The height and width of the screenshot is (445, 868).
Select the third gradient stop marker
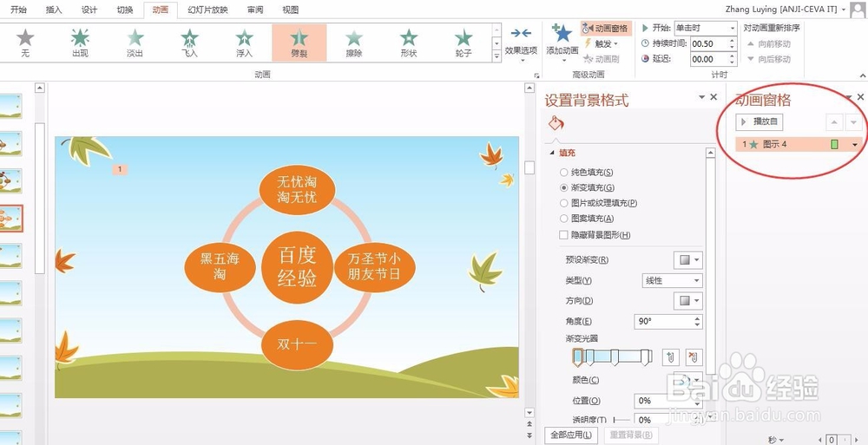click(x=615, y=357)
